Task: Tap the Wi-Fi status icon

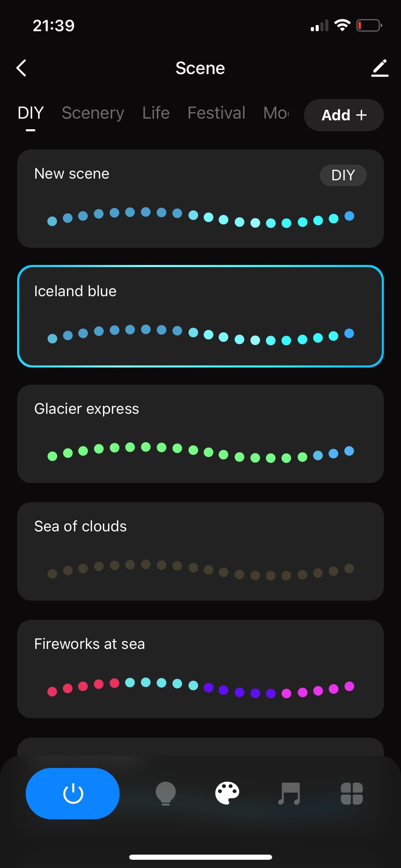Action: tap(342, 25)
